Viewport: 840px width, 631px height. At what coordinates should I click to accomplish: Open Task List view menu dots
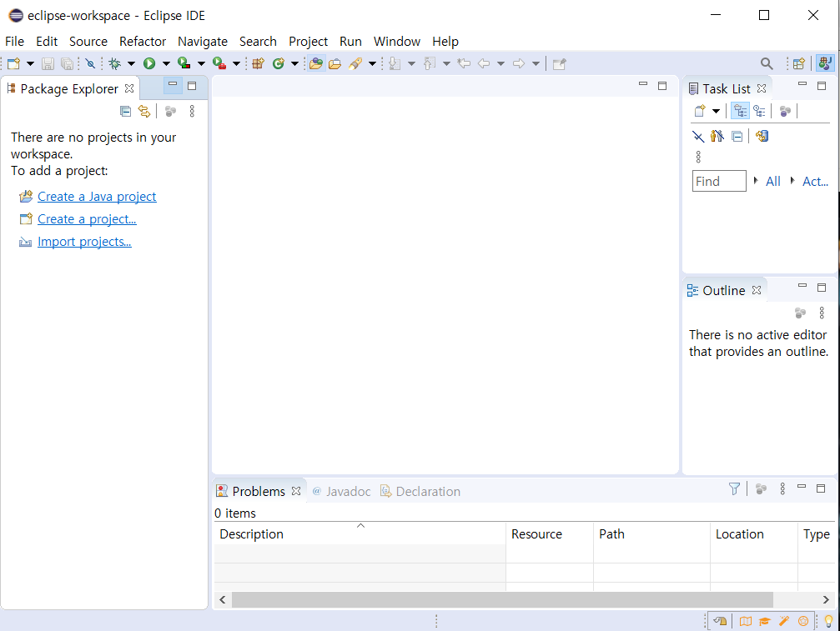[698, 156]
